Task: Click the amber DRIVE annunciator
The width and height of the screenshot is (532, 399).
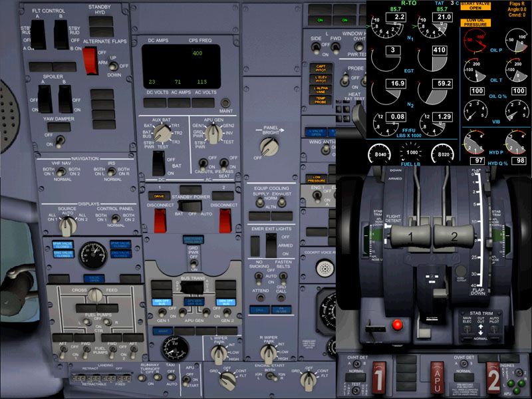Action: click(x=159, y=196)
